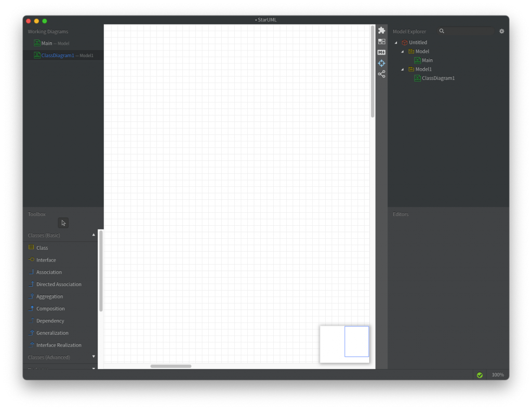Screen dimensions: 532x410
Task: Click the Editors panel header
Action: (x=401, y=214)
